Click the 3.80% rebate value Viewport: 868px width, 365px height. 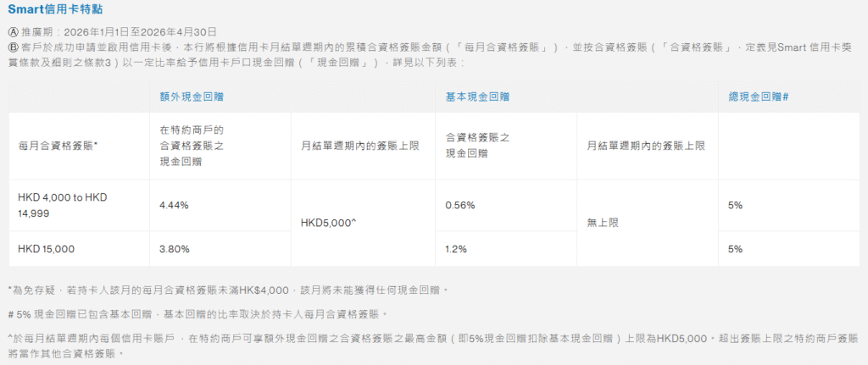[x=175, y=249]
